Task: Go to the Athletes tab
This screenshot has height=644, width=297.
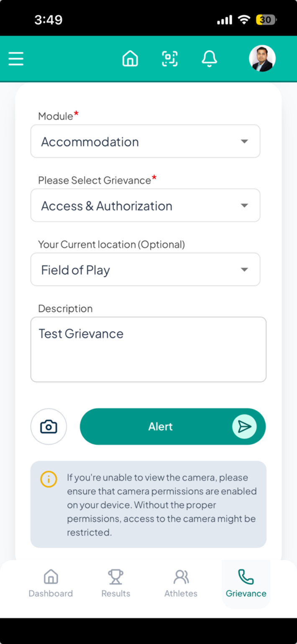Action: [181, 584]
